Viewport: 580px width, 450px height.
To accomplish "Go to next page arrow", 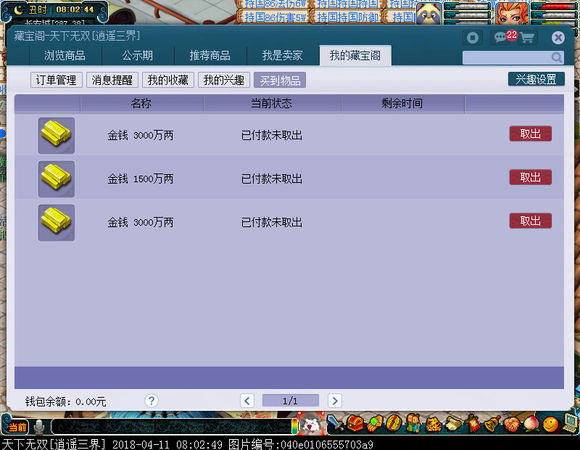I will click(335, 400).
